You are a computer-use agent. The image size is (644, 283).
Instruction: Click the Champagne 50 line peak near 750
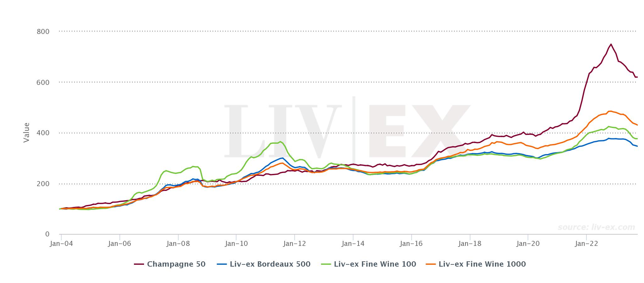611,44
